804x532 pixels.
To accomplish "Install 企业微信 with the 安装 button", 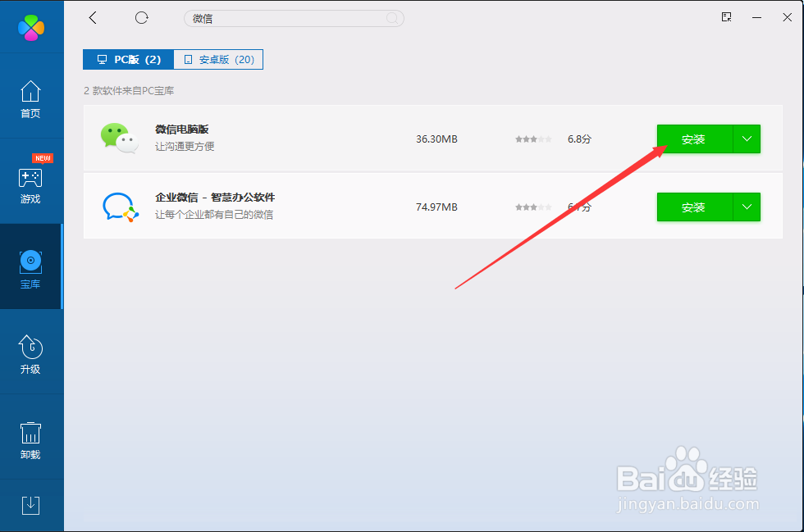I will pyautogui.click(x=695, y=207).
